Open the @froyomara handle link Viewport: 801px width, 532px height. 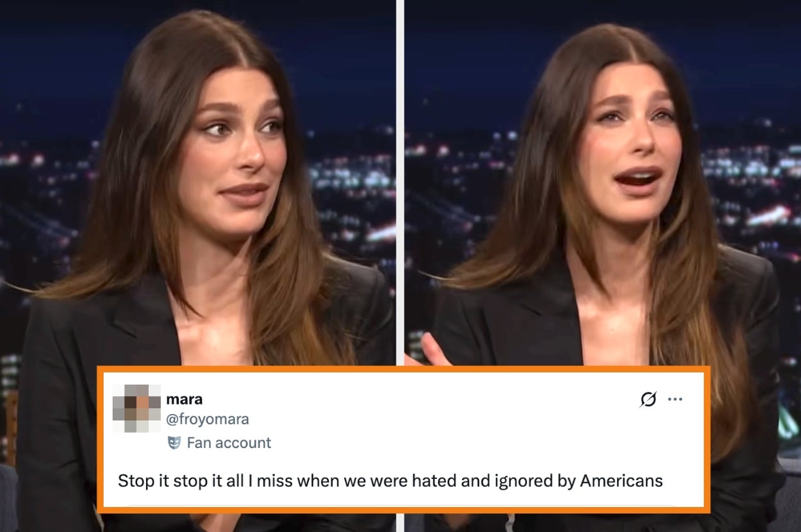[x=208, y=419]
